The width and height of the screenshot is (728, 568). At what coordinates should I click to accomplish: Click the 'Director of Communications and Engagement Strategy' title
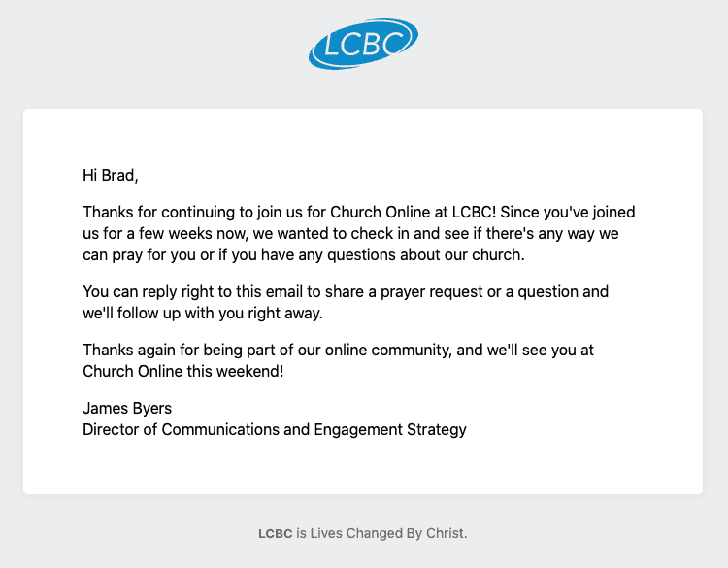[x=275, y=429]
